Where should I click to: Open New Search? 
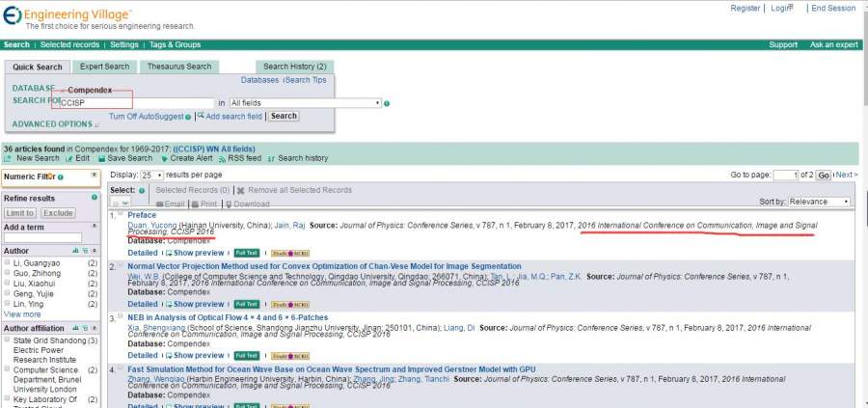(x=37, y=158)
